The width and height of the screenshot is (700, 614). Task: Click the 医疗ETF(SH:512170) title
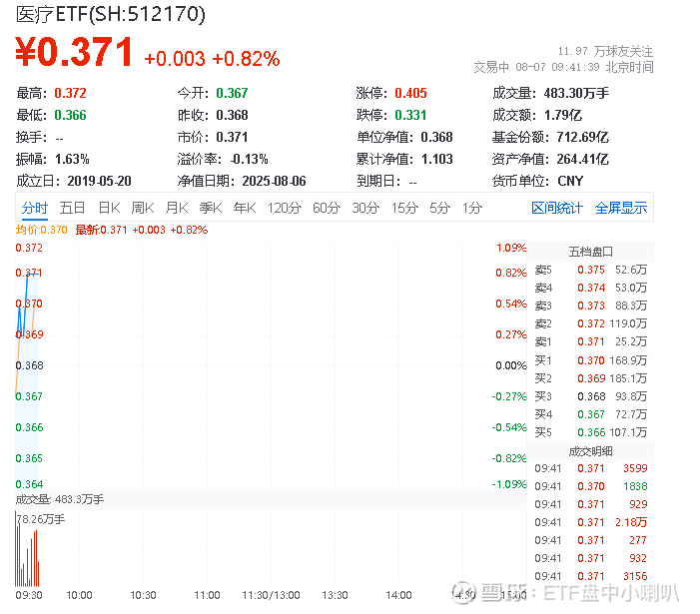click(x=111, y=14)
